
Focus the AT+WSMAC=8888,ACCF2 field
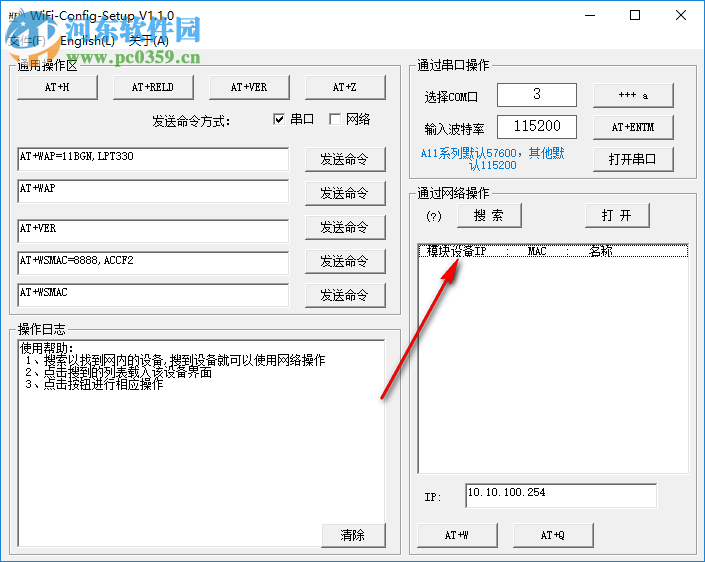[x=153, y=263]
